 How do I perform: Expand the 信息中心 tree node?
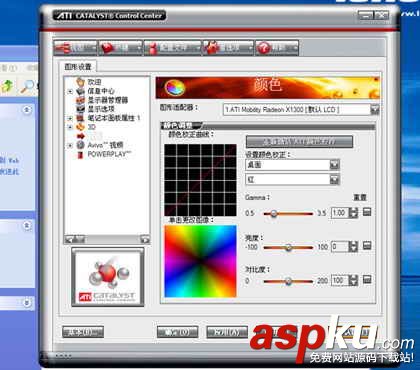70,91
